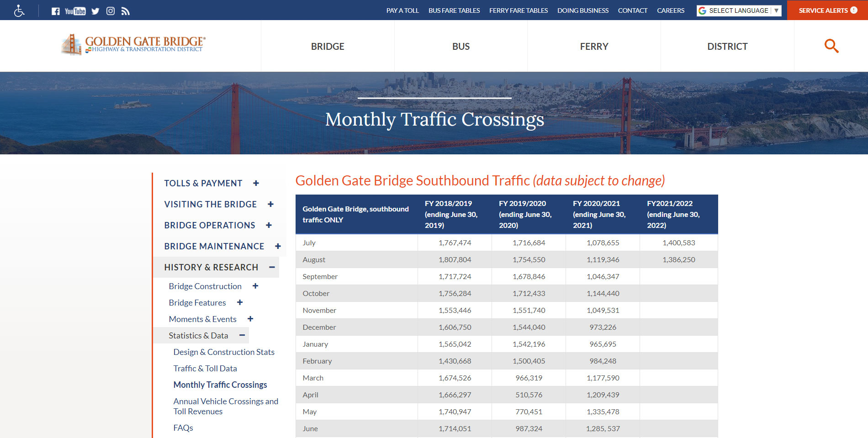Screen dimensions: 868x438
Task: Click the orange search magnifier icon
Action: (x=831, y=46)
